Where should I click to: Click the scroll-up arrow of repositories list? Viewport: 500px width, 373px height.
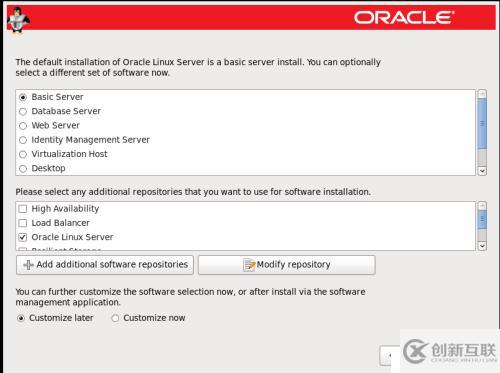(482, 206)
